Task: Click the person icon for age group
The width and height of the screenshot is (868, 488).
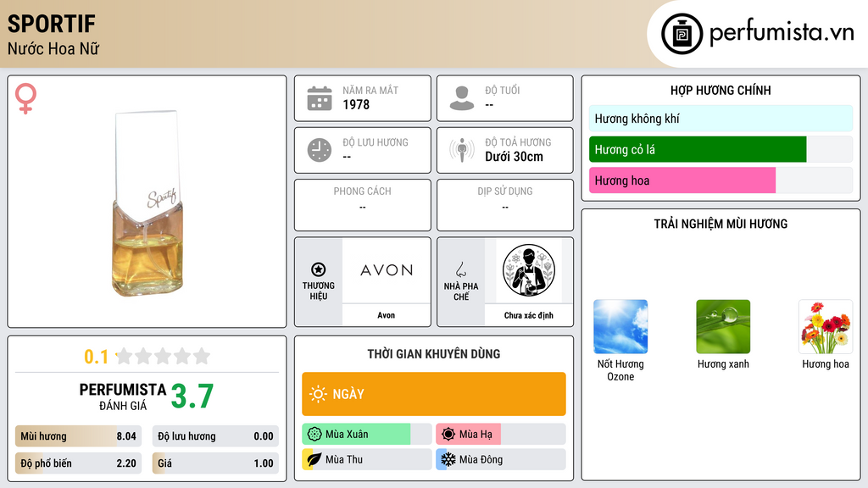Action: pyautogui.click(x=462, y=98)
